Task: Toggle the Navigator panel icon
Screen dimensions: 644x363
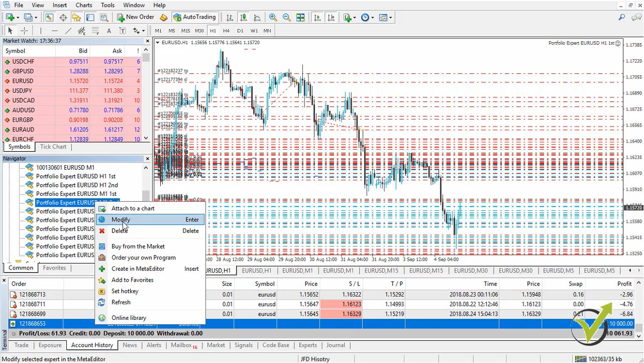Action: point(76,18)
